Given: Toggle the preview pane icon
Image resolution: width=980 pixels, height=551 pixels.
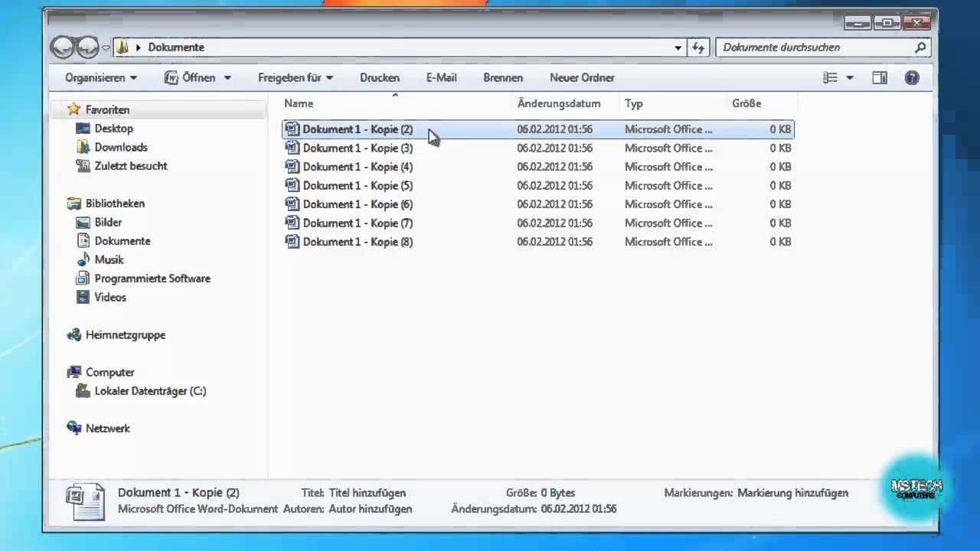Looking at the screenshot, I should (x=880, y=77).
